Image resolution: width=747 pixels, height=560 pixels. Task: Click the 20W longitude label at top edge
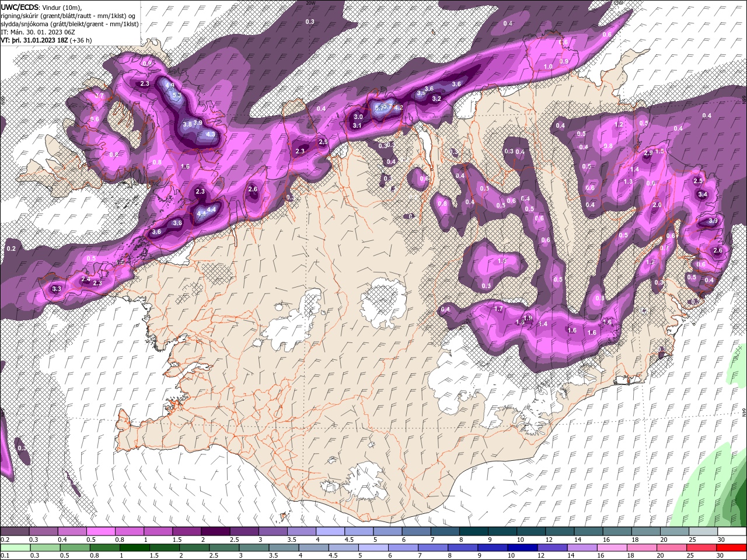click(310, 3)
